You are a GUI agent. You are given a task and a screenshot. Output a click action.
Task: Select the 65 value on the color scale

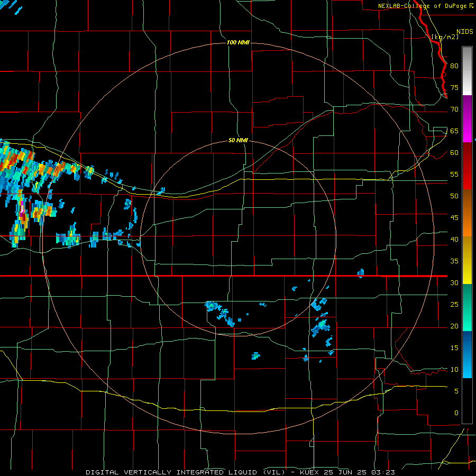click(x=454, y=131)
